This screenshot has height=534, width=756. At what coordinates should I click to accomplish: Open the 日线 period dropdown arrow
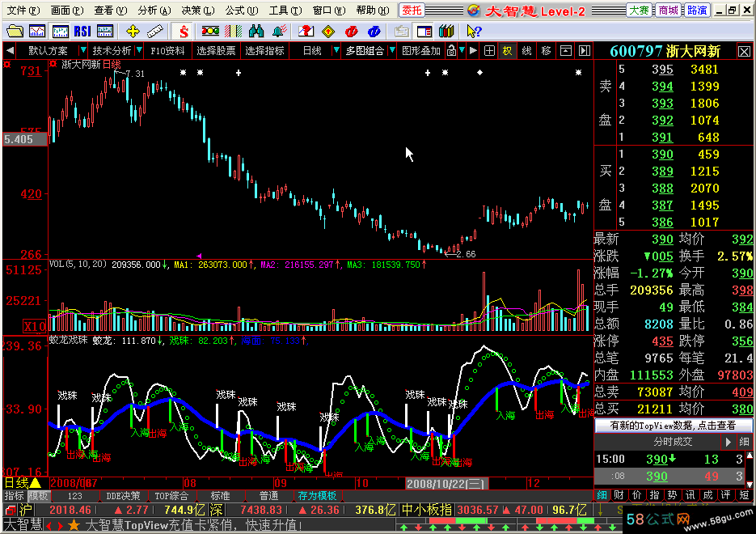336,50
